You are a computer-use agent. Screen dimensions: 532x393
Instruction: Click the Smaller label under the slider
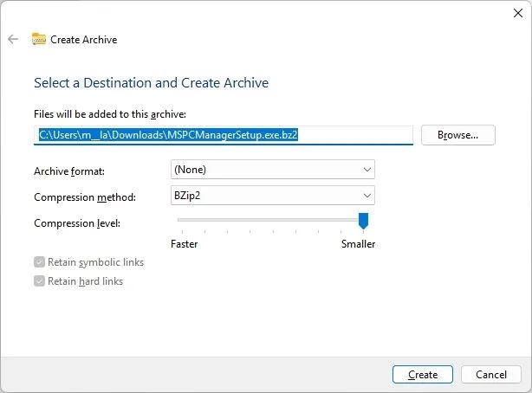tap(359, 244)
